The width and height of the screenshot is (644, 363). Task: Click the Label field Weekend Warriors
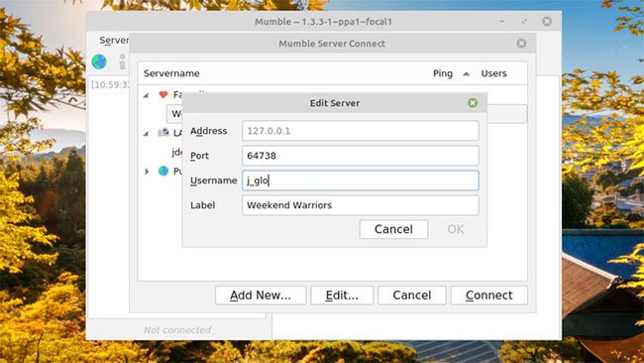(x=361, y=205)
